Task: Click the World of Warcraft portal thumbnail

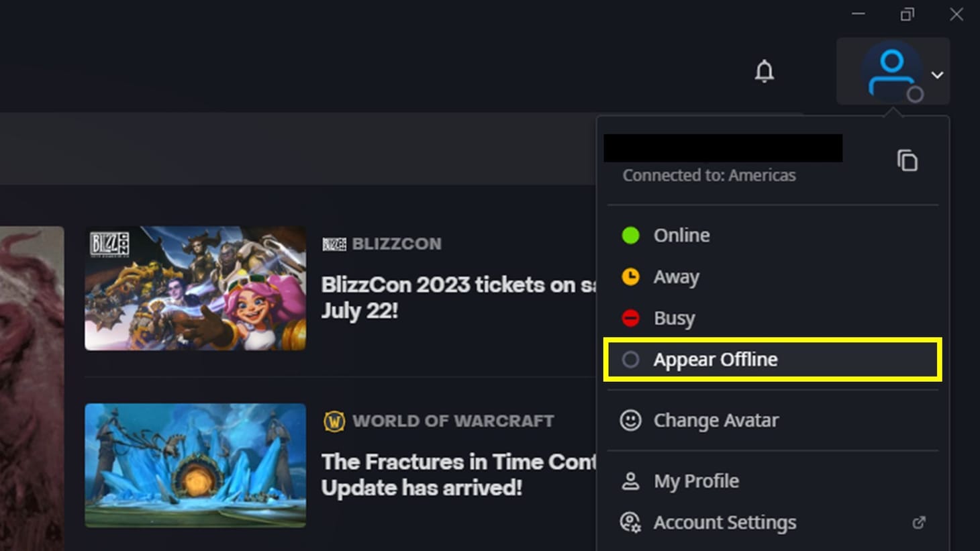Action: coord(195,466)
